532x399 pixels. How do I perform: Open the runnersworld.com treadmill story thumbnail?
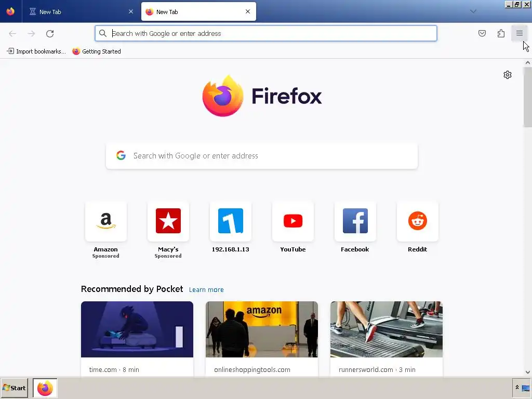[387, 329]
